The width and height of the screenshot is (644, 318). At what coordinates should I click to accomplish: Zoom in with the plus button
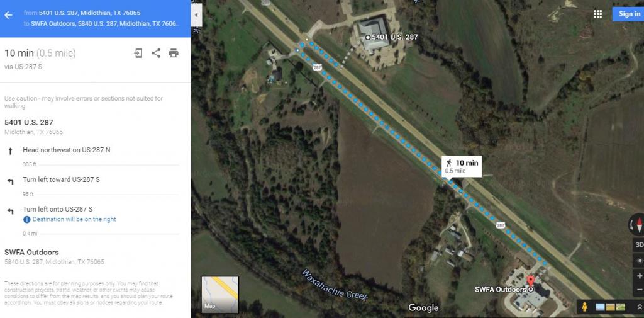(x=639, y=276)
